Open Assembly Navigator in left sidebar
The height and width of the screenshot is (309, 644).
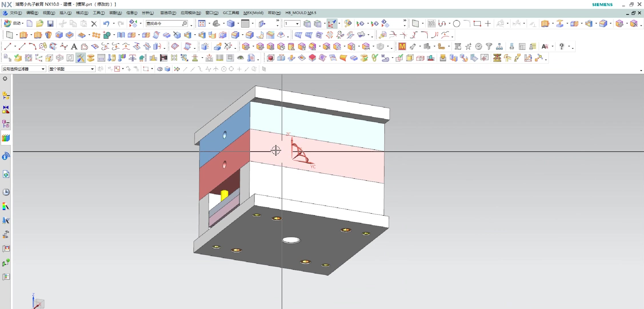tap(6, 95)
